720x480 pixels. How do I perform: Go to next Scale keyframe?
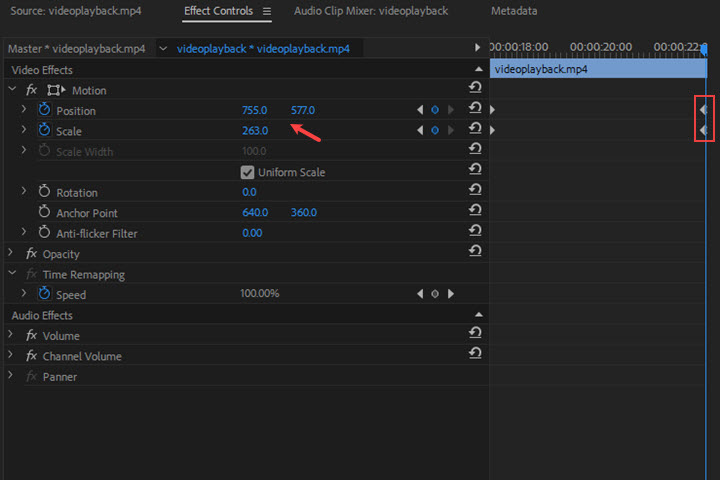tap(450, 130)
